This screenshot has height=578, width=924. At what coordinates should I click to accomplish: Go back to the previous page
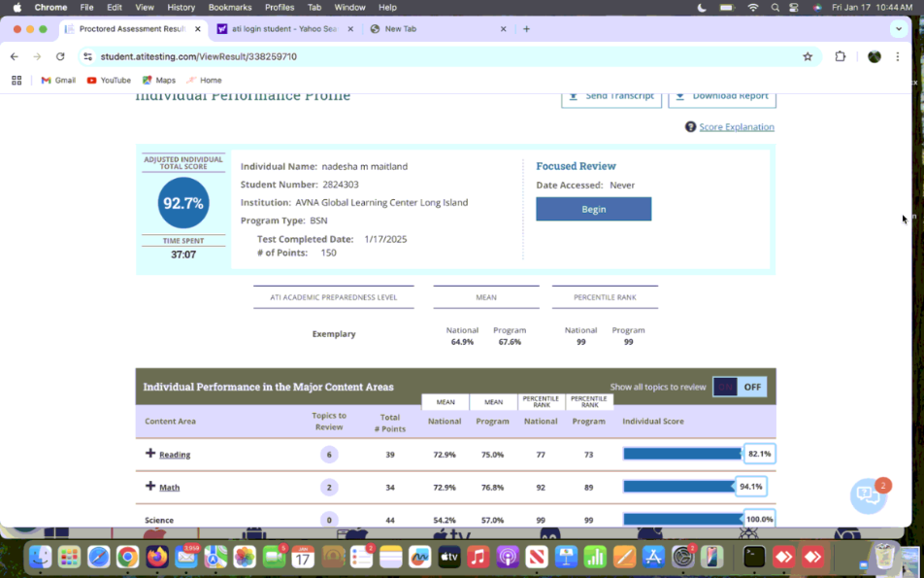[15, 56]
